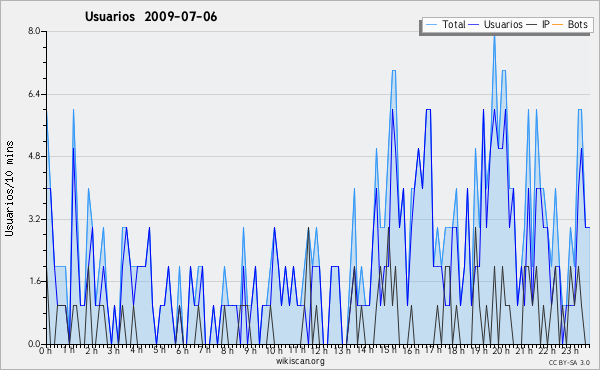Click the y-axis value 1.6

(34, 281)
